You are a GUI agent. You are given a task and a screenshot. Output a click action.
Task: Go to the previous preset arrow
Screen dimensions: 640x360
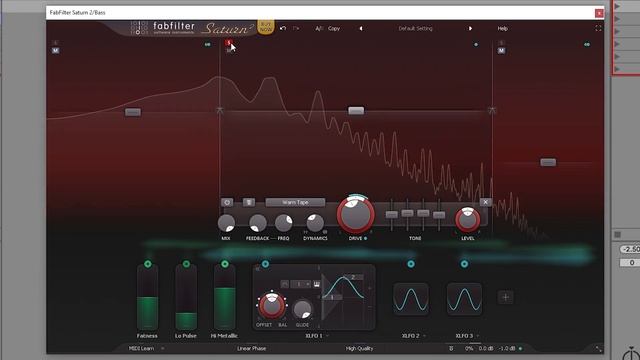360,29
